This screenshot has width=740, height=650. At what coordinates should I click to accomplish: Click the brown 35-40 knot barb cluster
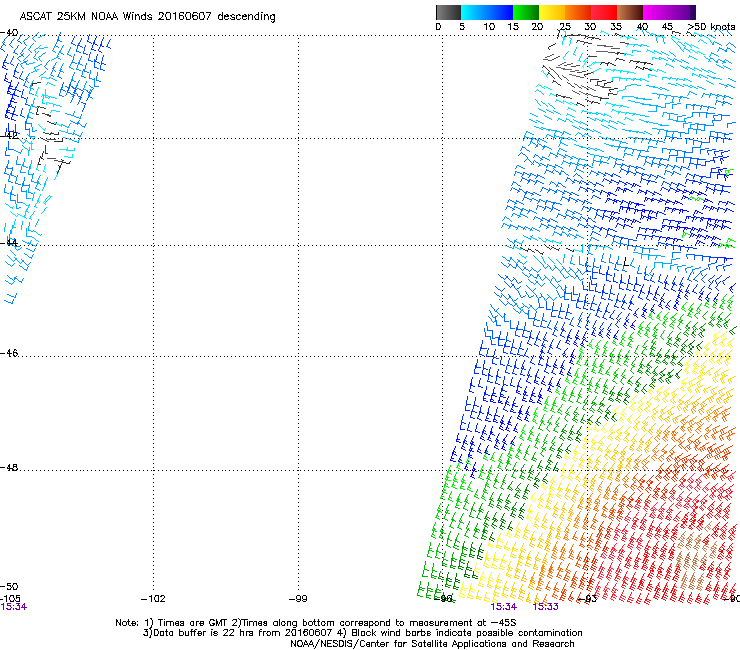click(694, 555)
